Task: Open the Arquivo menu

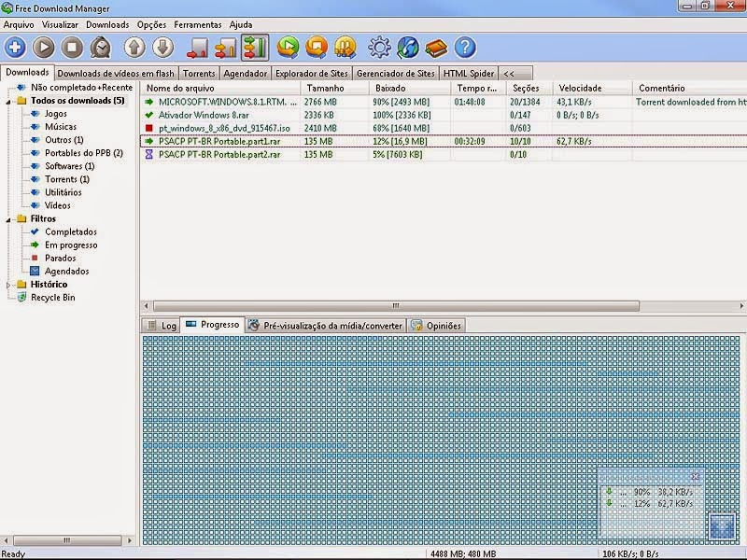Action: pos(19,25)
